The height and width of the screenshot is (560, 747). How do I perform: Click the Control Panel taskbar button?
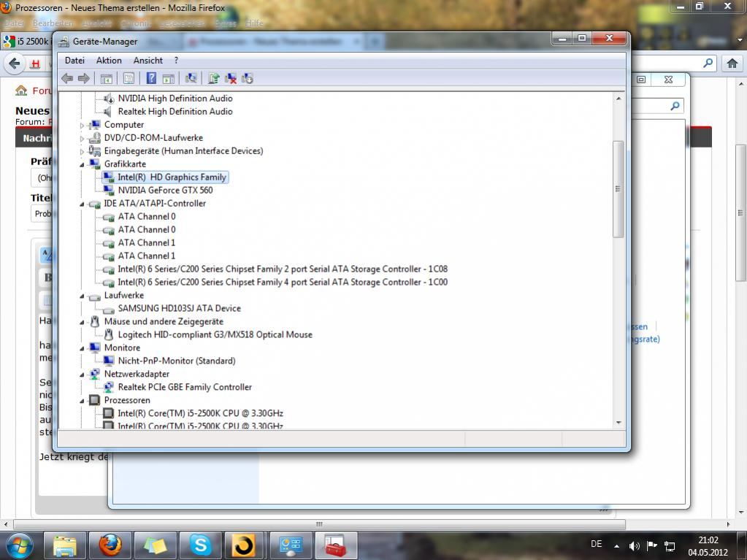[291, 545]
